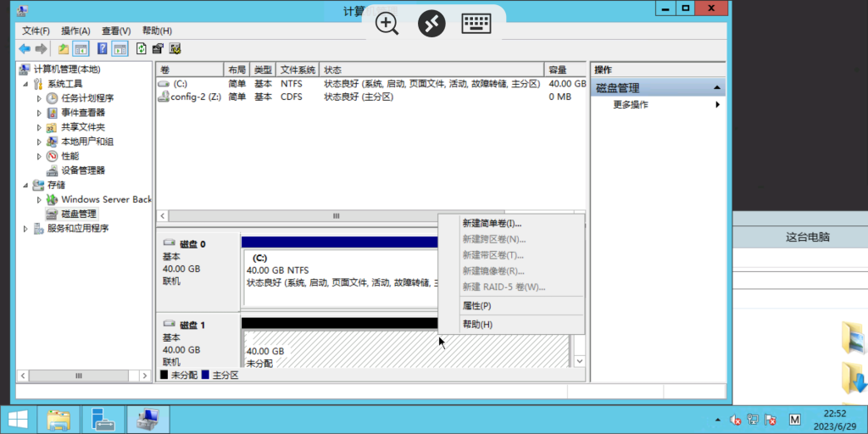868x434 pixels.
Task: Open Server Manager from the taskbar
Action: coord(103,420)
